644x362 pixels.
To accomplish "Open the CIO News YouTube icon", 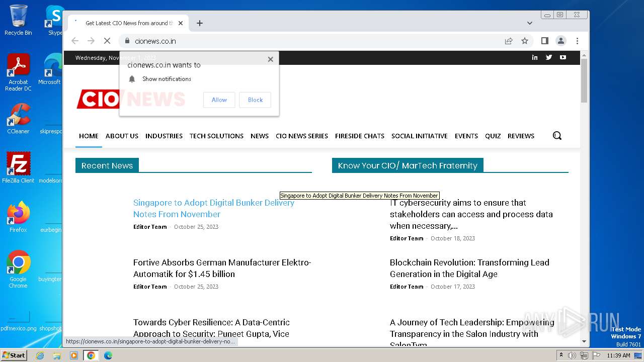I will [563, 57].
